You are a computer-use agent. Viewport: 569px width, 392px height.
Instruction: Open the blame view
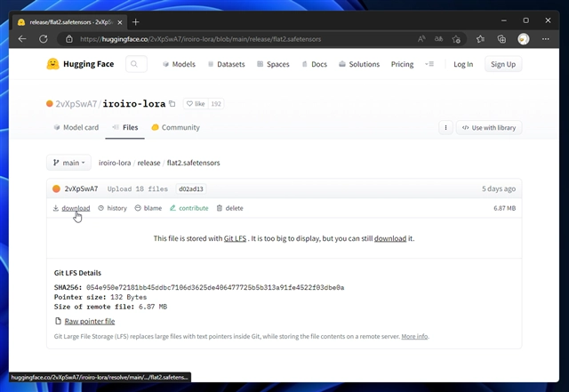[x=148, y=208]
